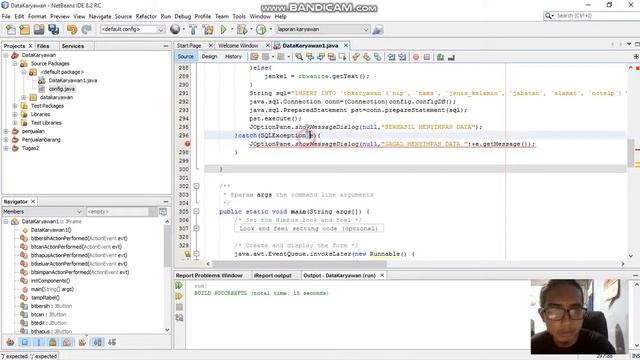The image size is (640, 360).
Task: Switch to Design view
Action: click(209, 57)
